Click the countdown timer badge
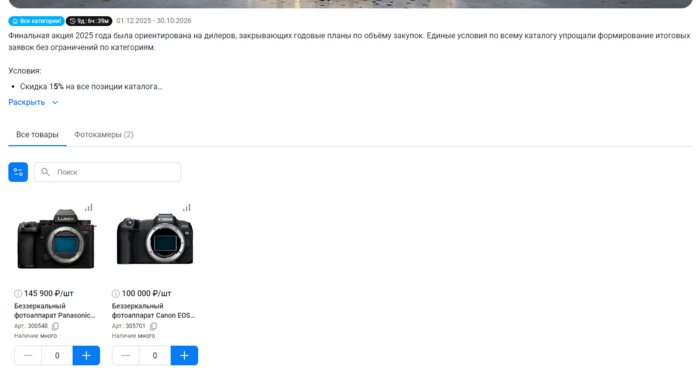 89,21
